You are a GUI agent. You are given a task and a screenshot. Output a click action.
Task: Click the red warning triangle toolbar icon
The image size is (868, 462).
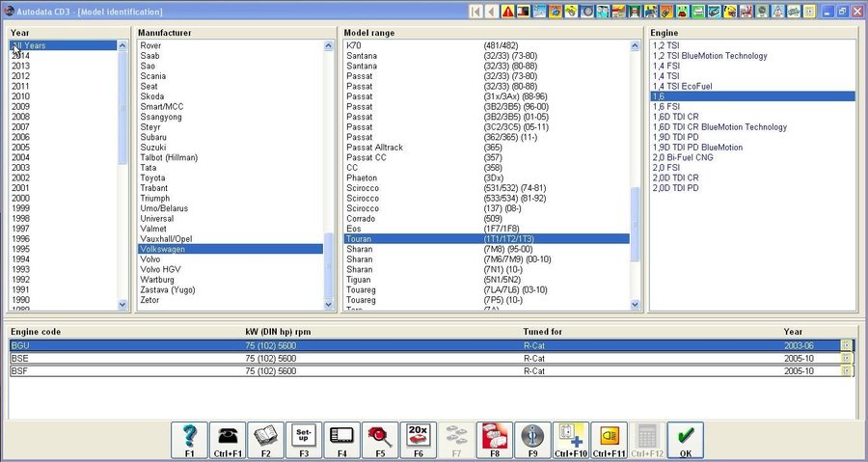(506, 12)
